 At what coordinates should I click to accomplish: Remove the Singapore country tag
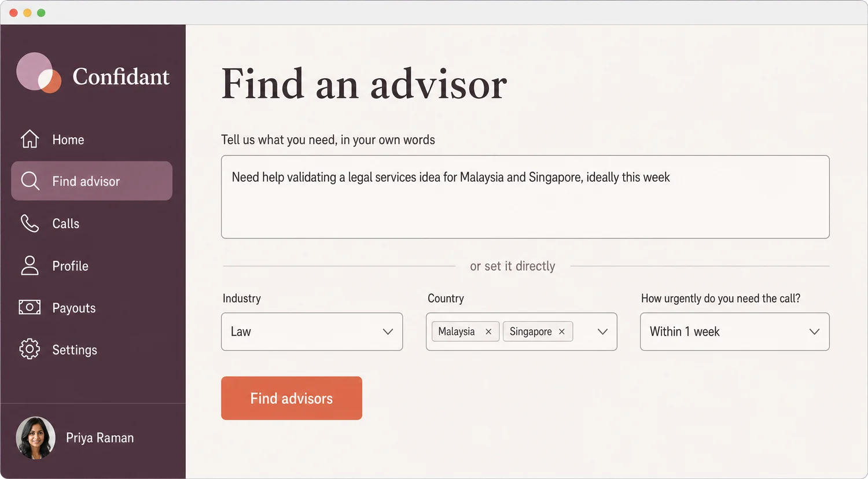pyautogui.click(x=561, y=331)
